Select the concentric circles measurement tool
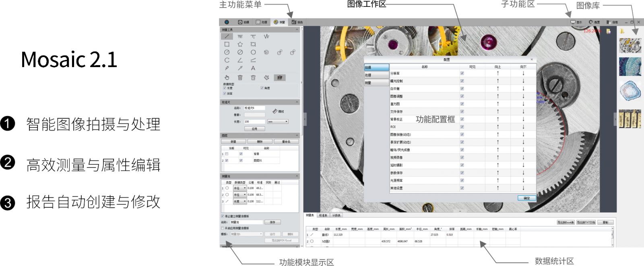This screenshot has height=266, width=644. coord(266,52)
